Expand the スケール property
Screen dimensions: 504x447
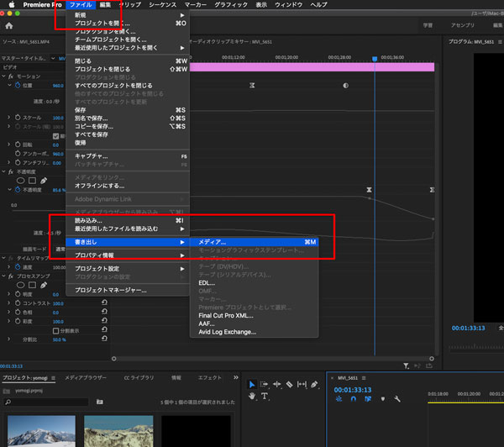pyautogui.click(x=9, y=118)
